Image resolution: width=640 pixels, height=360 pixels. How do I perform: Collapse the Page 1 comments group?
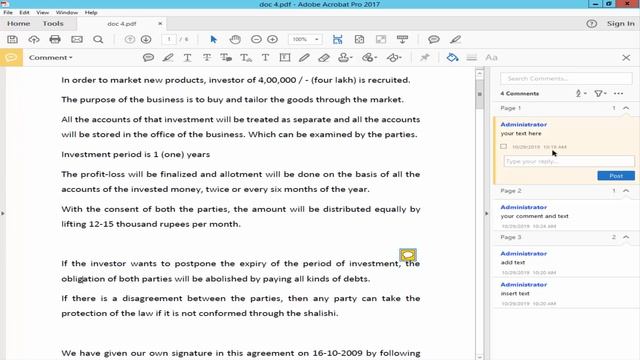(626, 108)
